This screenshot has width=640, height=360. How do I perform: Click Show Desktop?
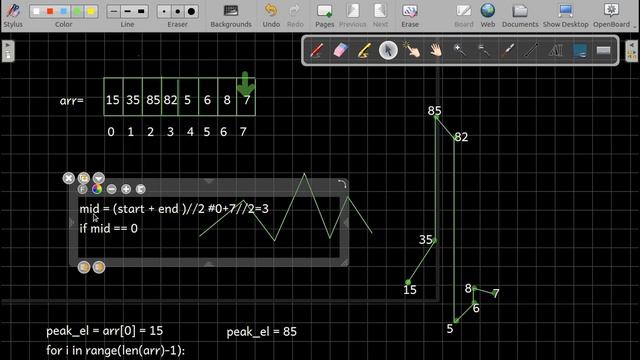click(565, 16)
